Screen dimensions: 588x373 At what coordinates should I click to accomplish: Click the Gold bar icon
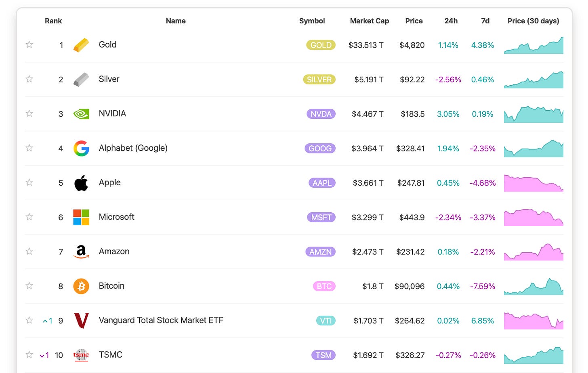pos(81,45)
